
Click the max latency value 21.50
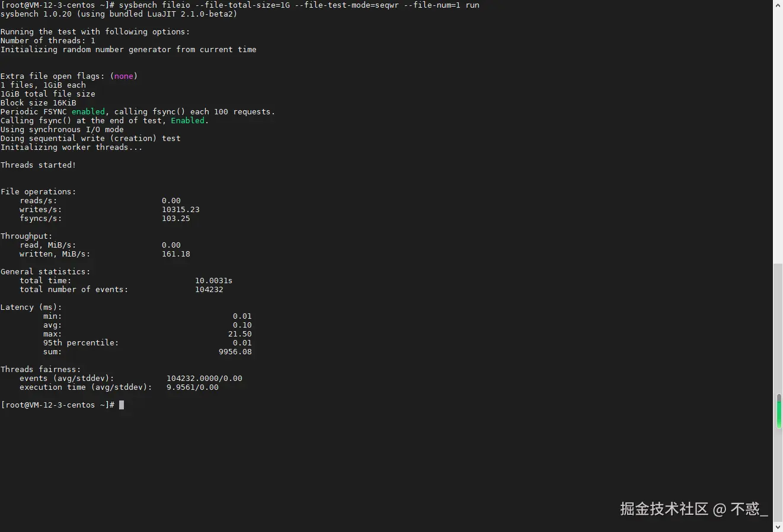tap(240, 334)
